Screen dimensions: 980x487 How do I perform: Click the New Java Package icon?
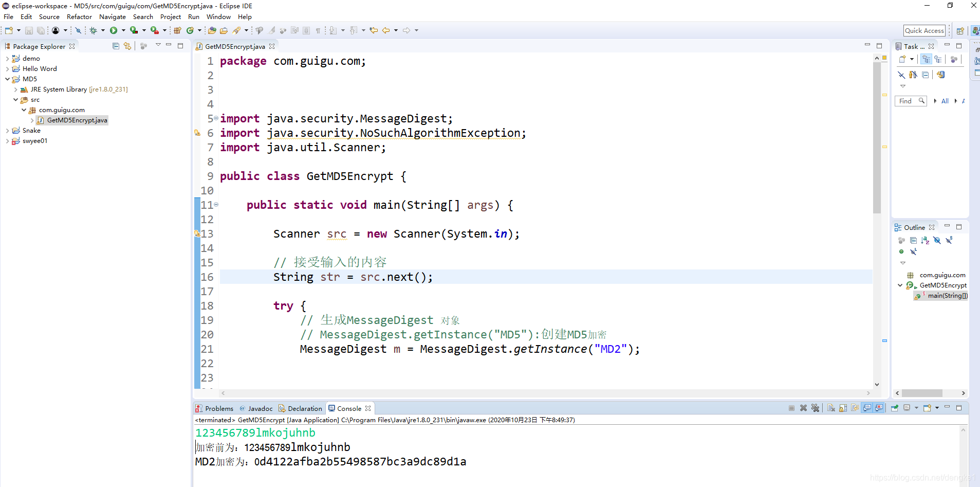(x=177, y=30)
